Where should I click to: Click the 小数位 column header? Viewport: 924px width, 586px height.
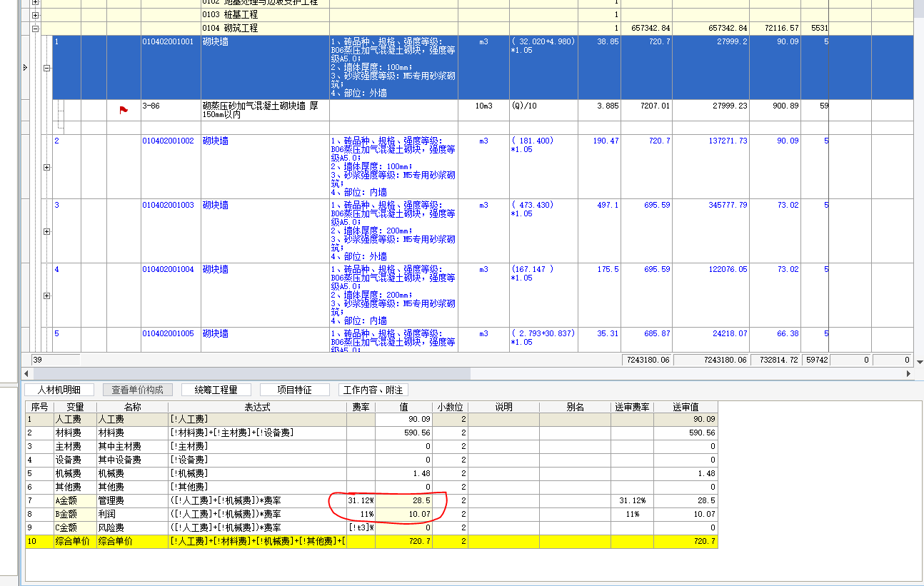[x=450, y=407]
